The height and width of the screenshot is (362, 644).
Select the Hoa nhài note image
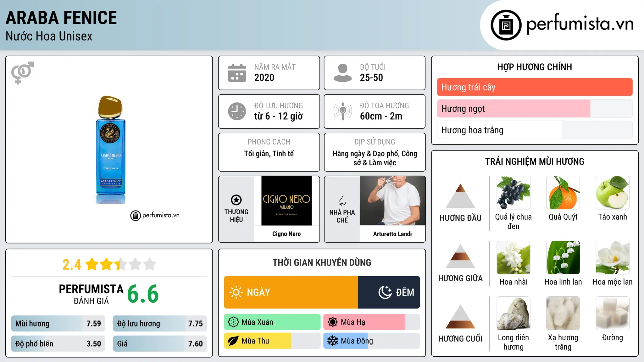[514, 258]
